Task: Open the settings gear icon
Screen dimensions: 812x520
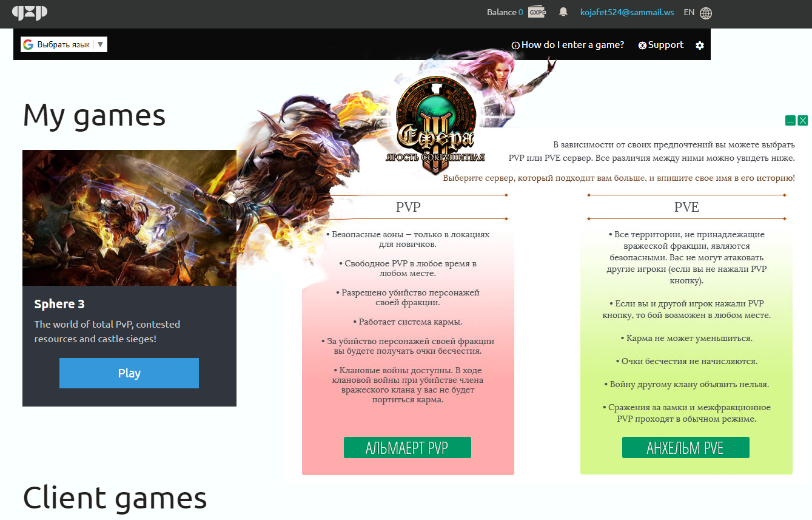Action: coord(700,46)
